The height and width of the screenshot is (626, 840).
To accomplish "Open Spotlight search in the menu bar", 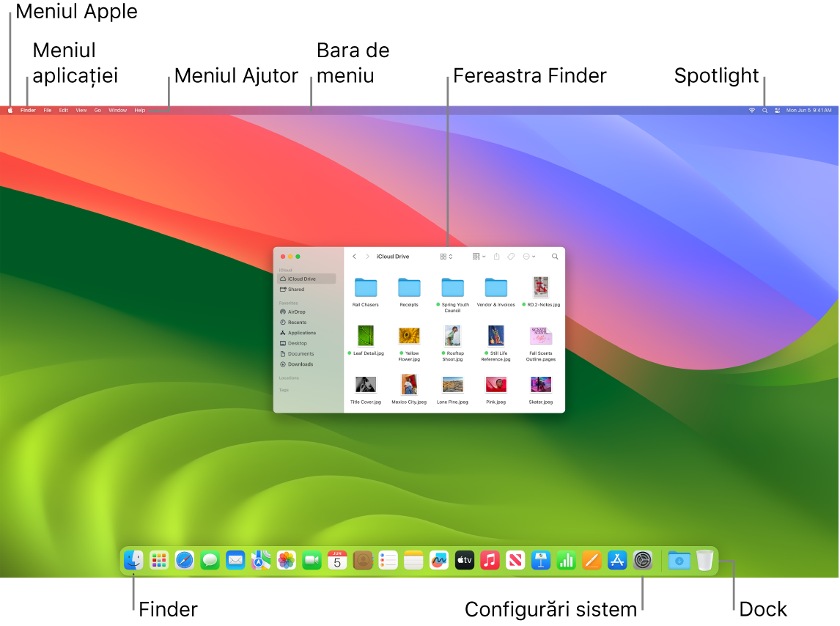I will click(764, 110).
